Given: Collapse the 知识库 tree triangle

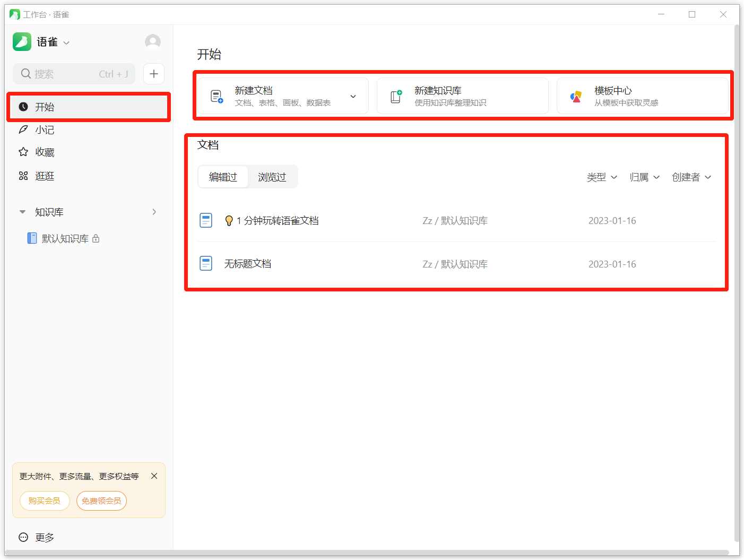Looking at the screenshot, I should click(x=22, y=212).
